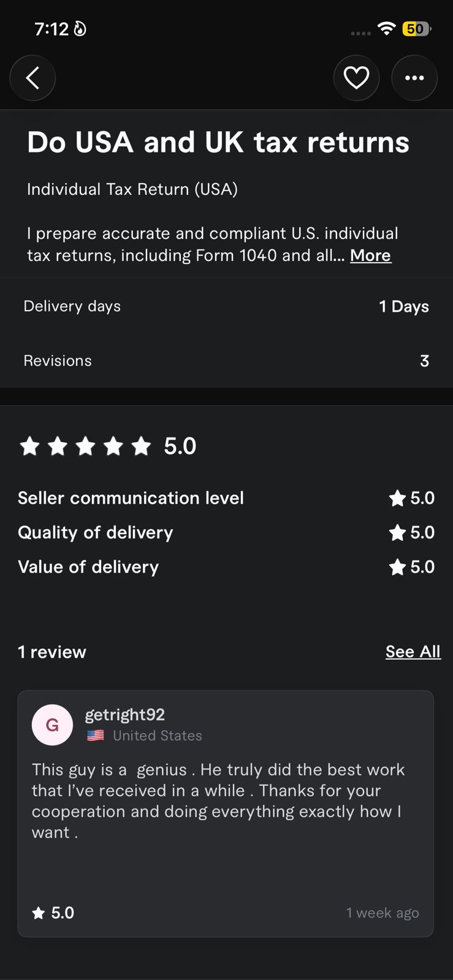Tap the getright92 avatar circle
The height and width of the screenshot is (980, 453).
coord(52,725)
